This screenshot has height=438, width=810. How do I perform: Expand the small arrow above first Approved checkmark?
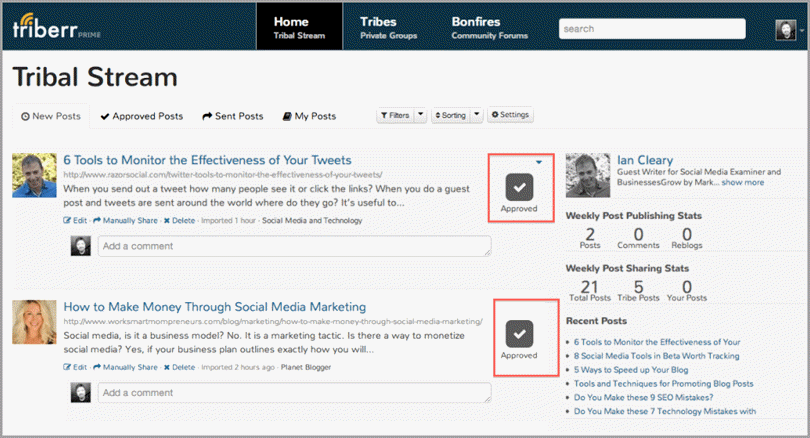(x=539, y=162)
